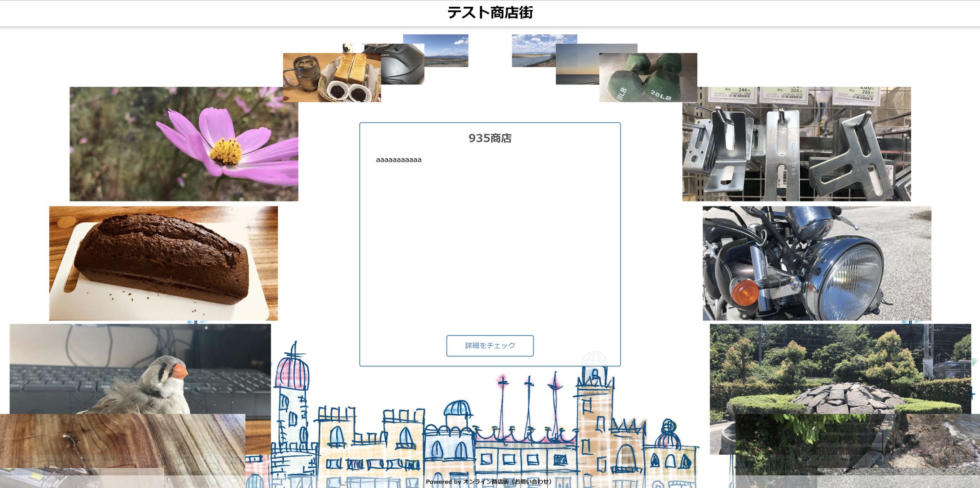
Task: Open the オンライン商店街 footer link
Action: pos(486,482)
